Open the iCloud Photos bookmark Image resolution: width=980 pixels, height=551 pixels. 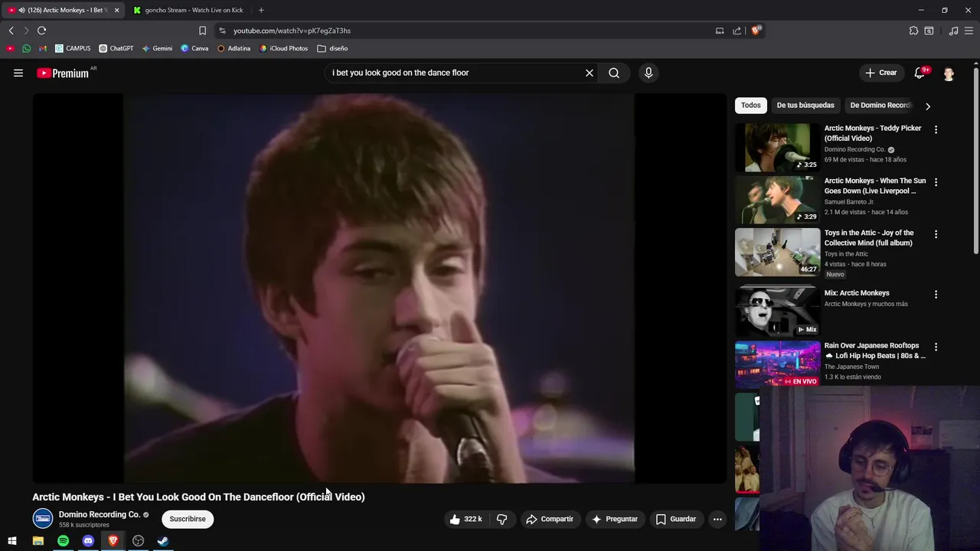coord(283,48)
